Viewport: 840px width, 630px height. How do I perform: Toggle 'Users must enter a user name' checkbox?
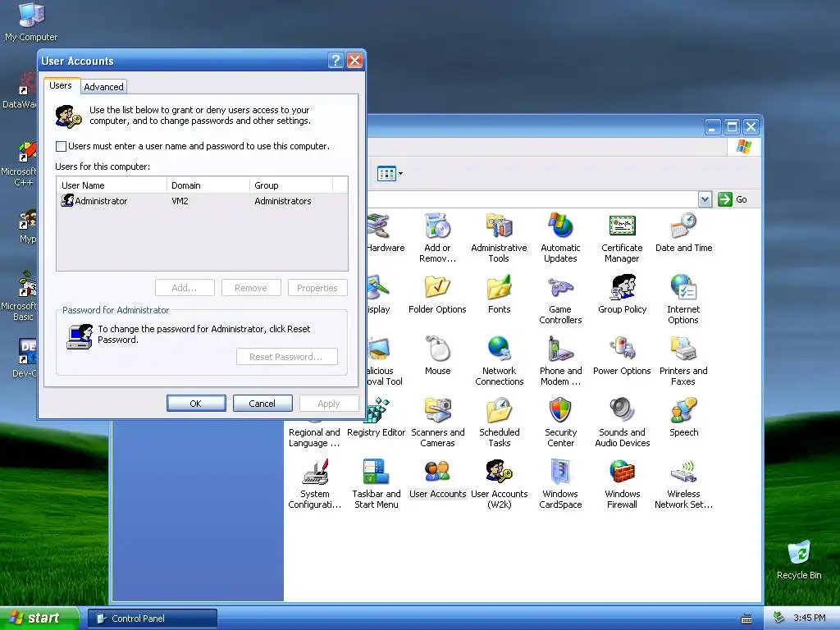[61, 146]
